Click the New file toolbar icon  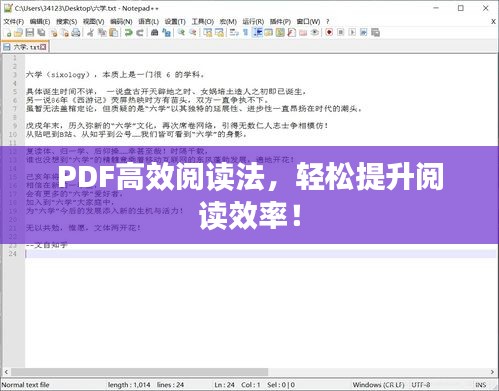(x=8, y=33)
